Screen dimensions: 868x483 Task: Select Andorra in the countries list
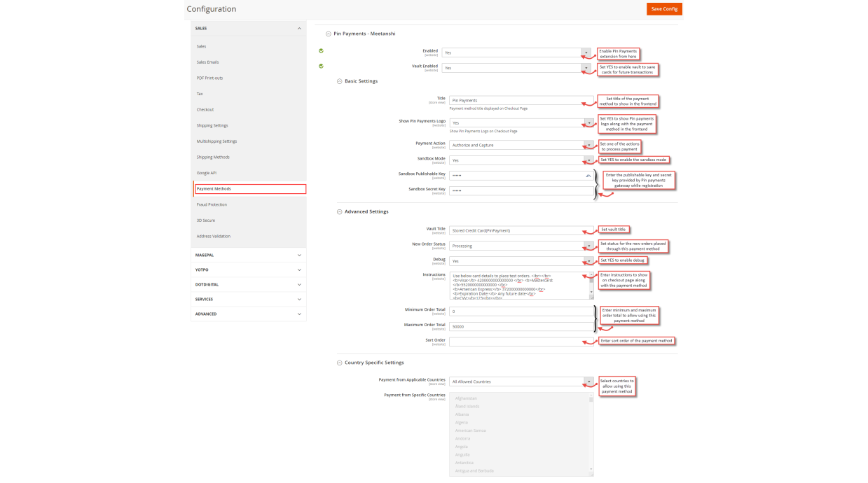click(x=462, y=438)
